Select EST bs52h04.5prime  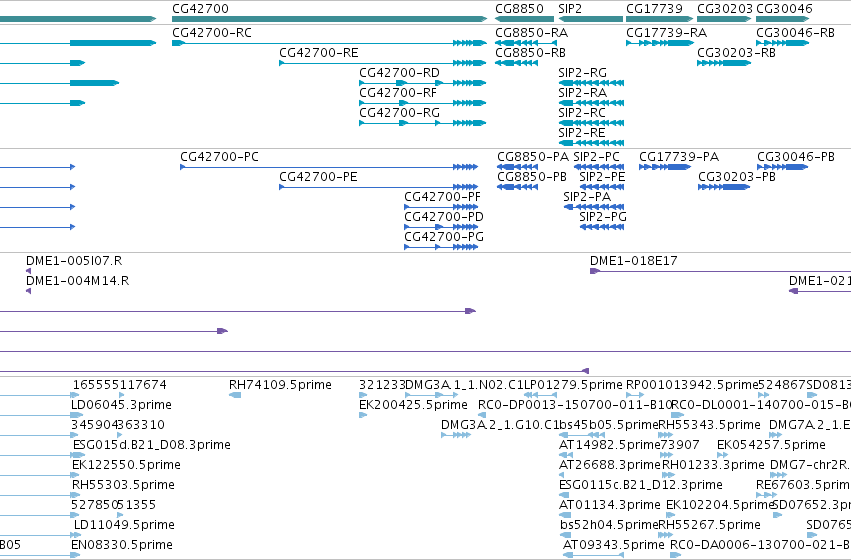point(566,536)
